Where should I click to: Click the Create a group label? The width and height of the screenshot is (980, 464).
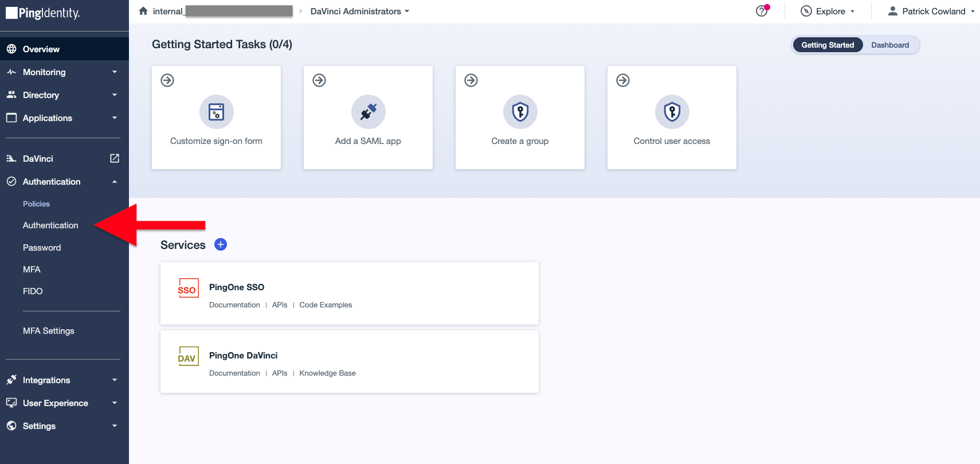520,141
